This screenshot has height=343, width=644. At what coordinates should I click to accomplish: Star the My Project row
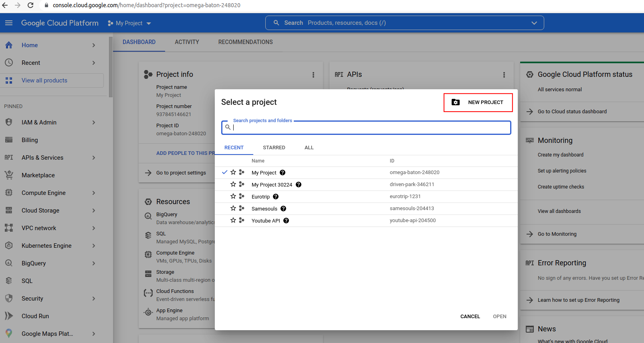click(233, 172)
